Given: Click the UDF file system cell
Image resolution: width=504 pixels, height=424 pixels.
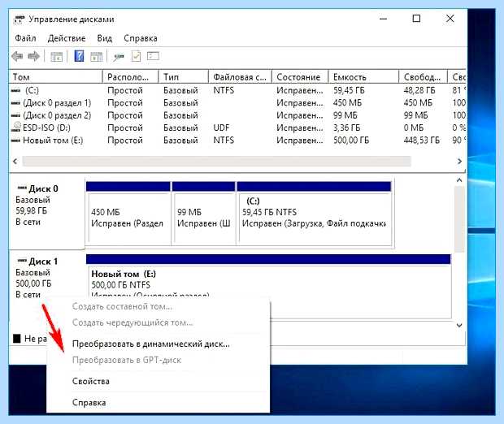Looking at the screenshot, I should click(221, 128).
